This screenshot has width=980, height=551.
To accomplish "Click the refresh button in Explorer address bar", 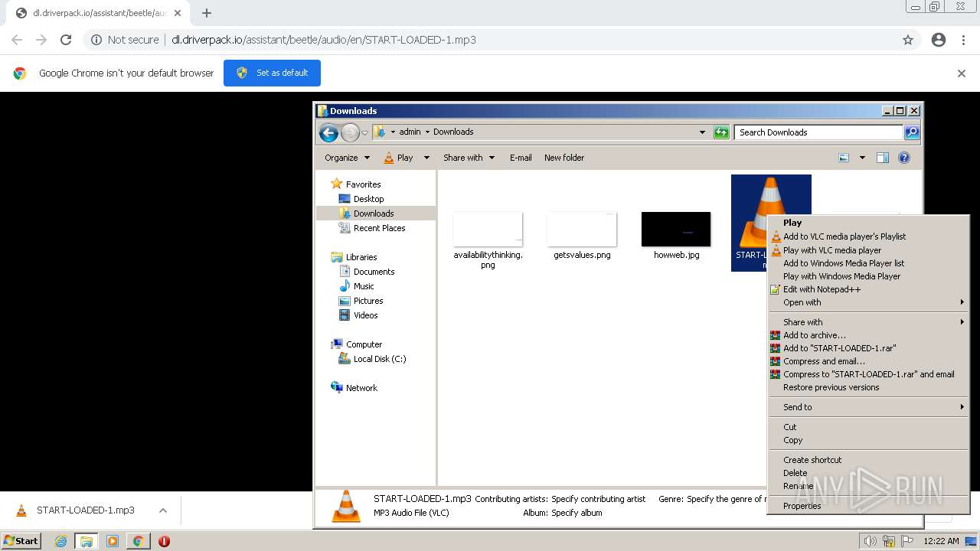I will [x=721, y=132].
